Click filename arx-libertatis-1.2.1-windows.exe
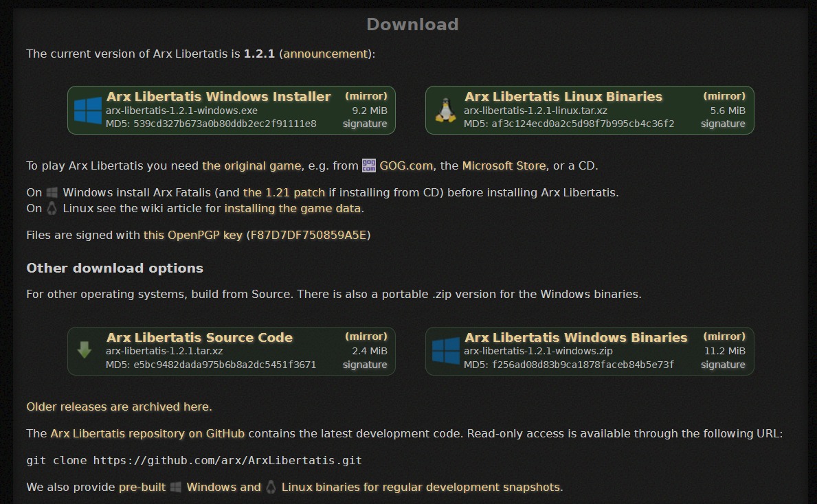Viewport: 817px width, 504px height. coord(181,111)
